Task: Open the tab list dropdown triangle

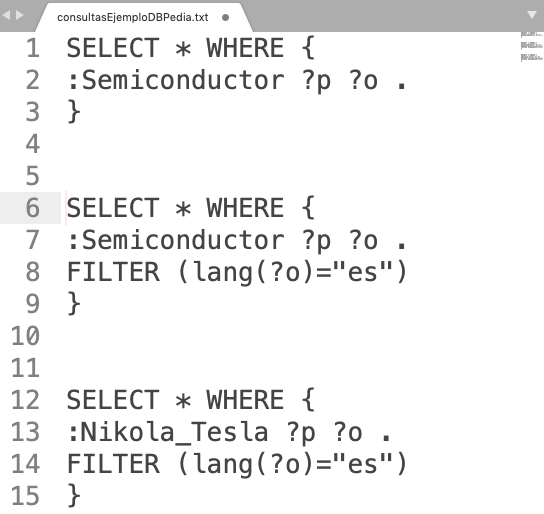Action: [532, 15]
